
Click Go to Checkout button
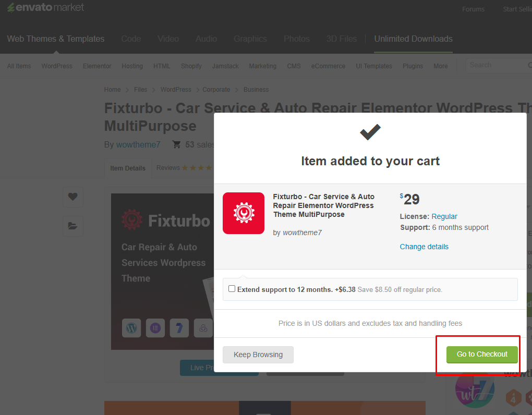(x=482, y=355)
